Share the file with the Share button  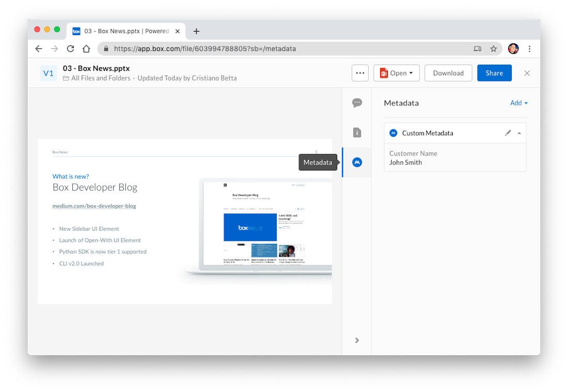coord(494,73)
